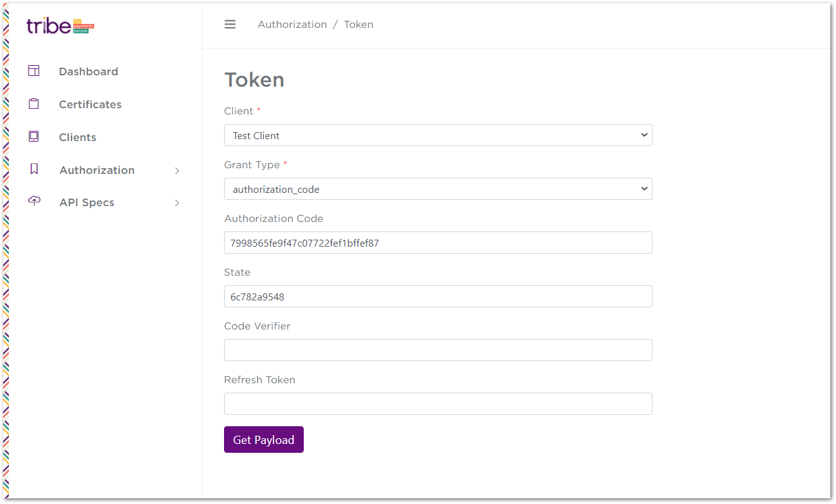Click the Clients sidebar icon

[34, 137]
